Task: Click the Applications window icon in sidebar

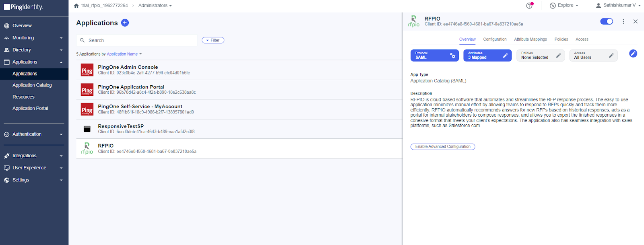Action: point(7,62)
